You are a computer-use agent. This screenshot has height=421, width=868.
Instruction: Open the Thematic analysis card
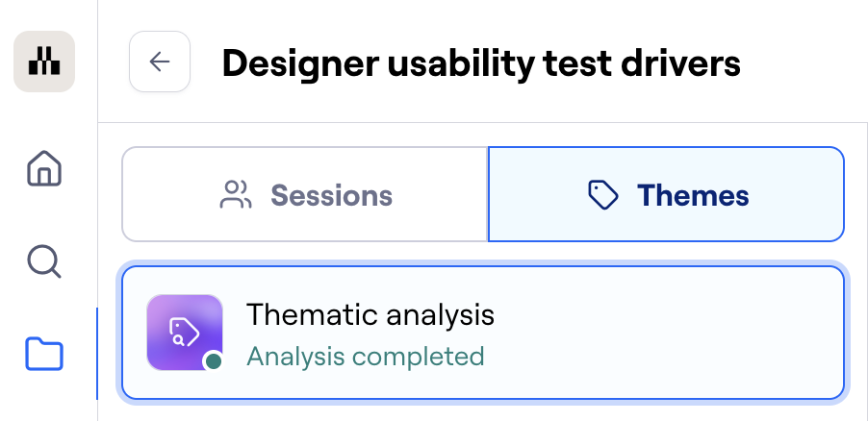[x=483, y=333]
